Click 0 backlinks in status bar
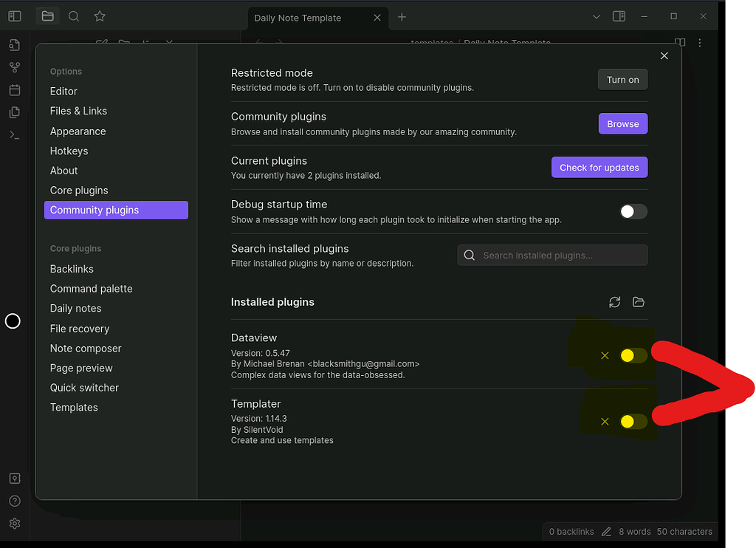The height and width of the screenshot is (548, 756). coord(571,532)
